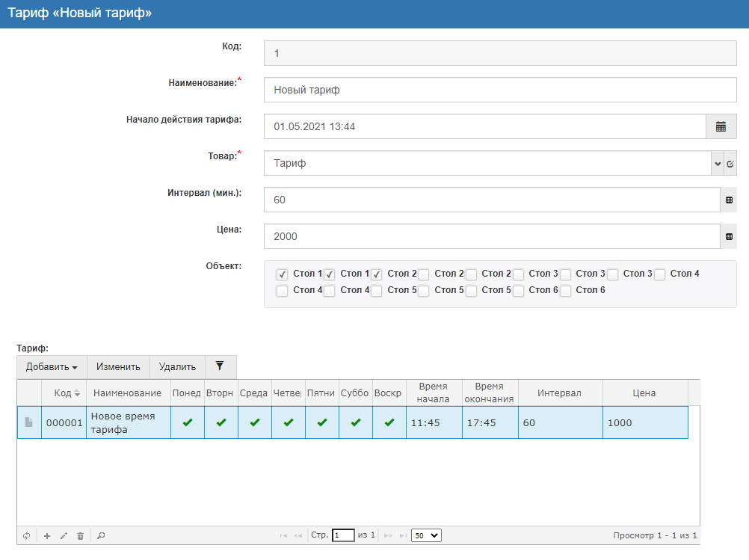Open the calculator icon next to Цена field

(730, 237)
